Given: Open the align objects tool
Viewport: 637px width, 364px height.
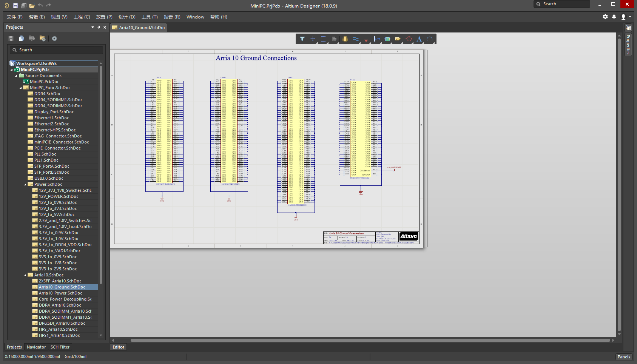Looking at the screenshot, I should click(334, 39).
